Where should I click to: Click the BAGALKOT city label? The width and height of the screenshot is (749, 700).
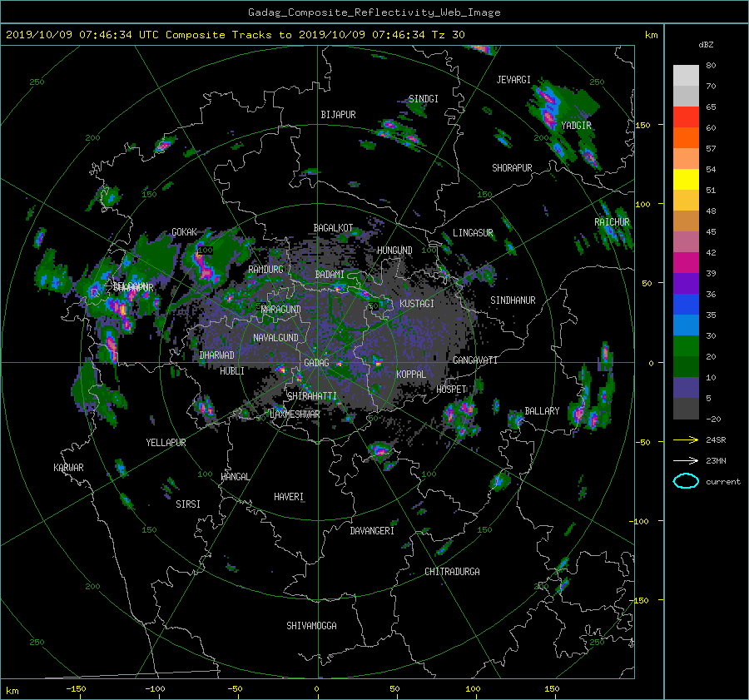pos(333,228)
